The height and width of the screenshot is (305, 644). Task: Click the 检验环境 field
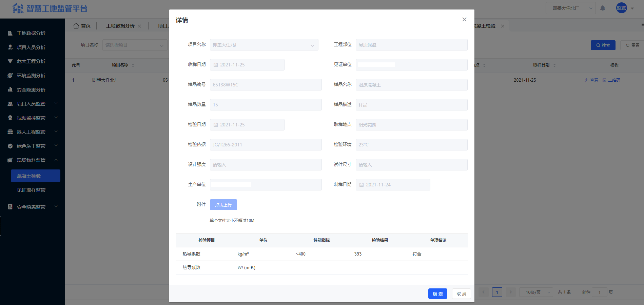tap(411, 145)
